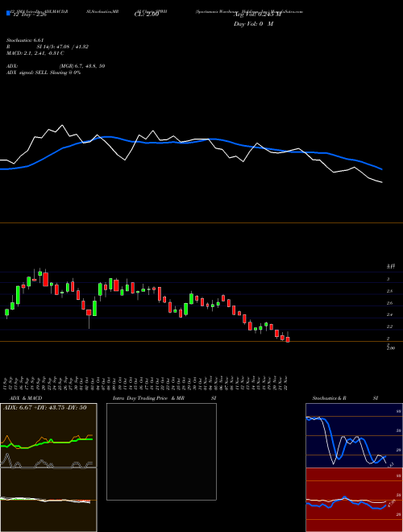Click the 'Avg Vol: 0.245 M' text

(257, 15)
